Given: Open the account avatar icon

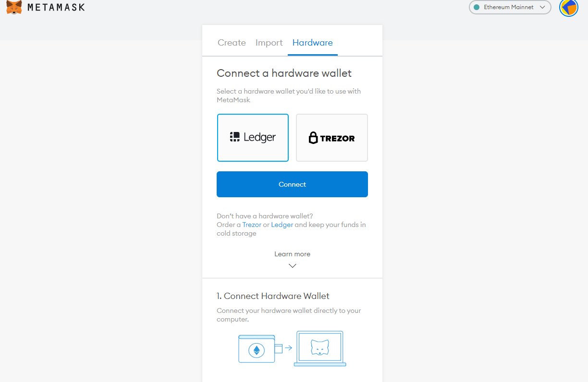Looking at the screenshot, I should click(x=569, y=7).
